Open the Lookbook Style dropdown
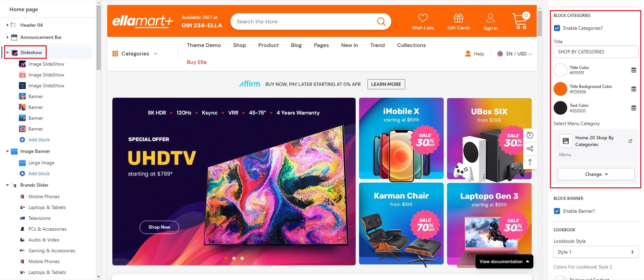 pos(596,252)
